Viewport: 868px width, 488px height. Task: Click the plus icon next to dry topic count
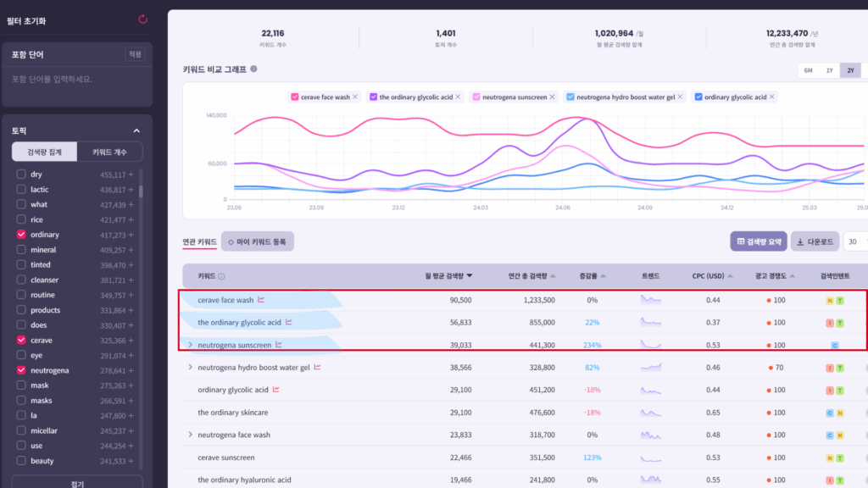pos(131,175)
